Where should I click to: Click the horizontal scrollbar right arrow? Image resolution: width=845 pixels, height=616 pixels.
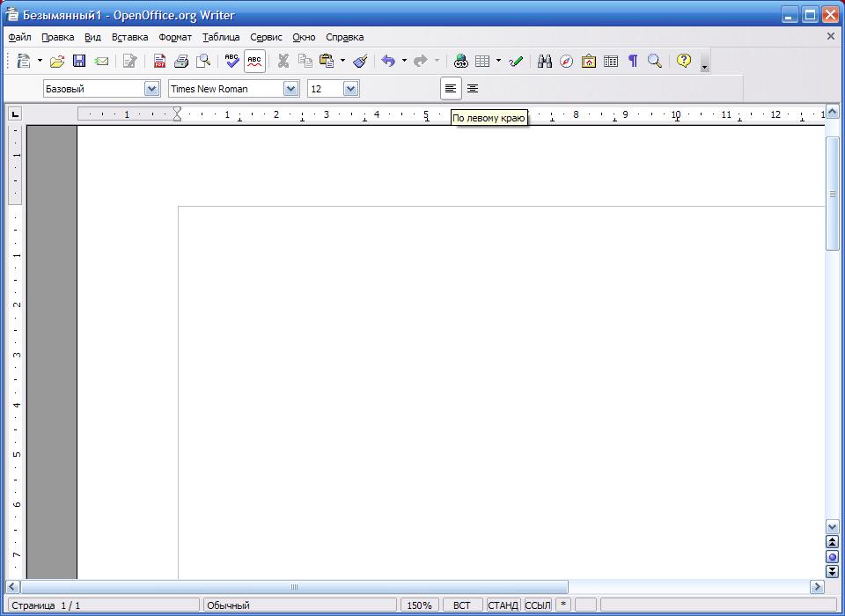(x=818, y=586)
